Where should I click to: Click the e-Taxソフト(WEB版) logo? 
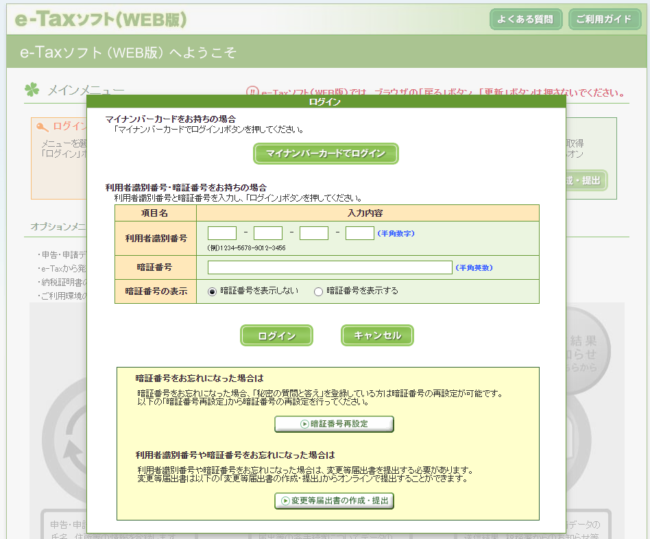click(101, 19)
